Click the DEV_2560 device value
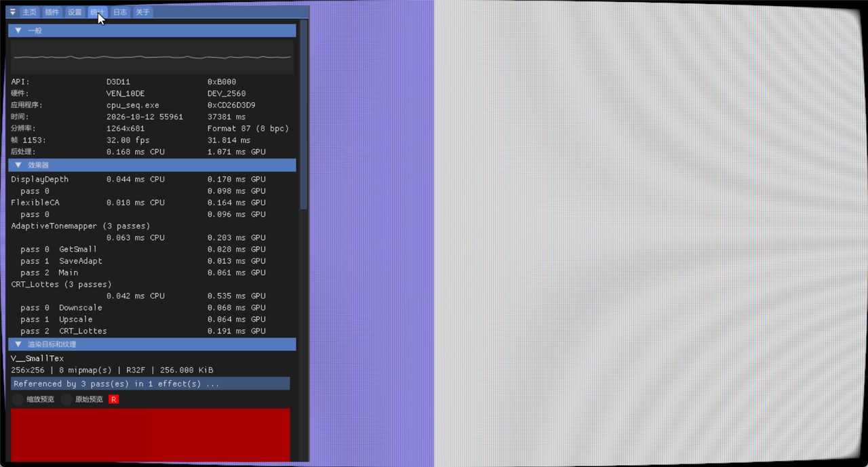The width and height of the screenshot is (868, 467). 226,94
